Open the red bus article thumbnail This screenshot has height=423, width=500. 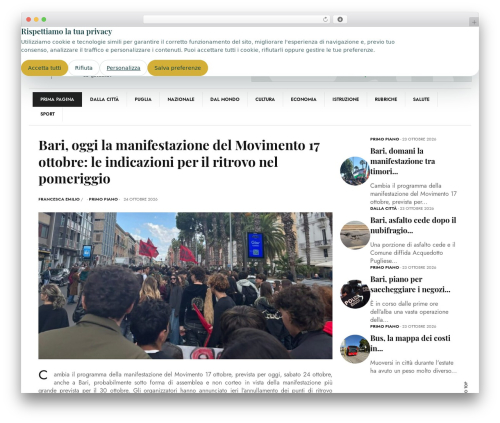354,349
